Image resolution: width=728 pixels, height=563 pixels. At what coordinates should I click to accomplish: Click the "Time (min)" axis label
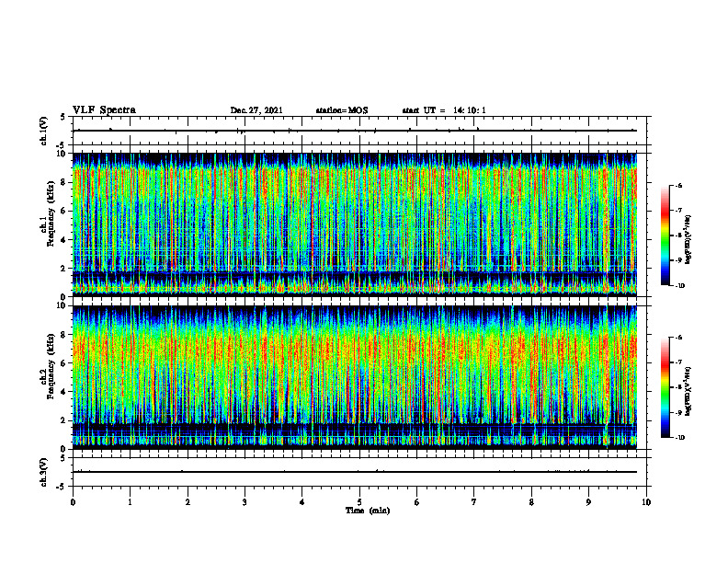[368, 511]
